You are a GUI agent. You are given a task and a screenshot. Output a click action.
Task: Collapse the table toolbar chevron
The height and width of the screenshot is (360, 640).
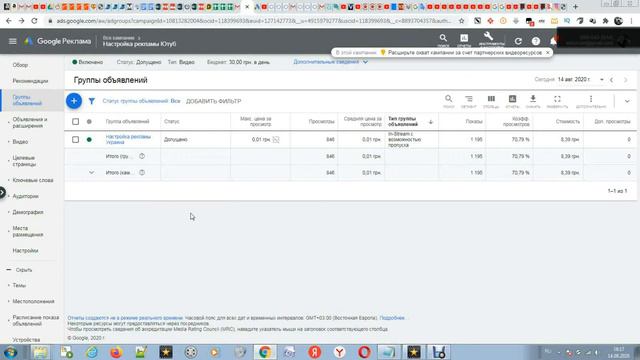click(627, 101)
